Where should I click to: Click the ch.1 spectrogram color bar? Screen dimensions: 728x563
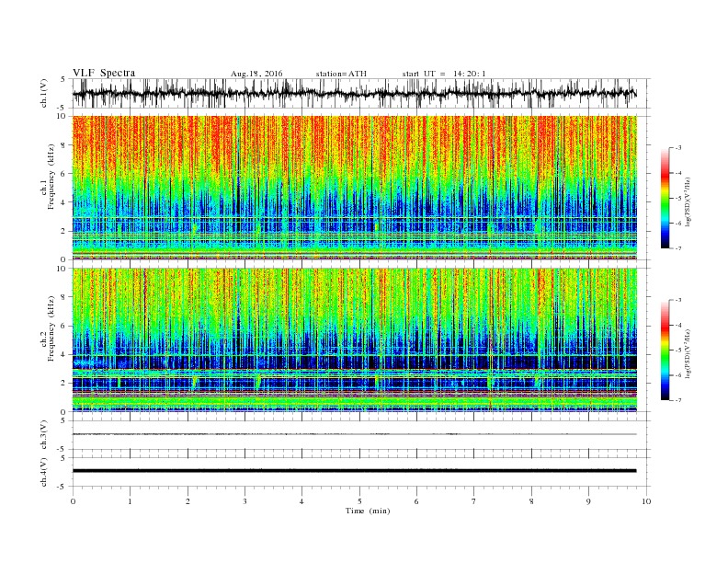665,198
